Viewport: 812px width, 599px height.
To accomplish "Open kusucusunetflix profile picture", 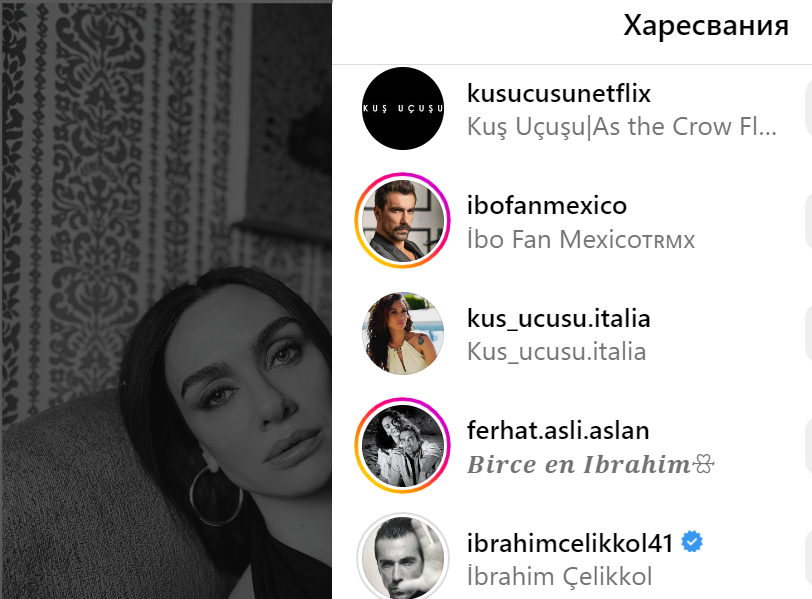I will pos(403,109).
